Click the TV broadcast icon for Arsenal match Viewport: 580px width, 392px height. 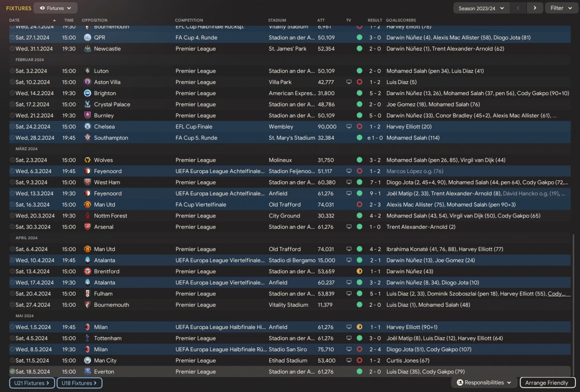(x=349, y=227)
